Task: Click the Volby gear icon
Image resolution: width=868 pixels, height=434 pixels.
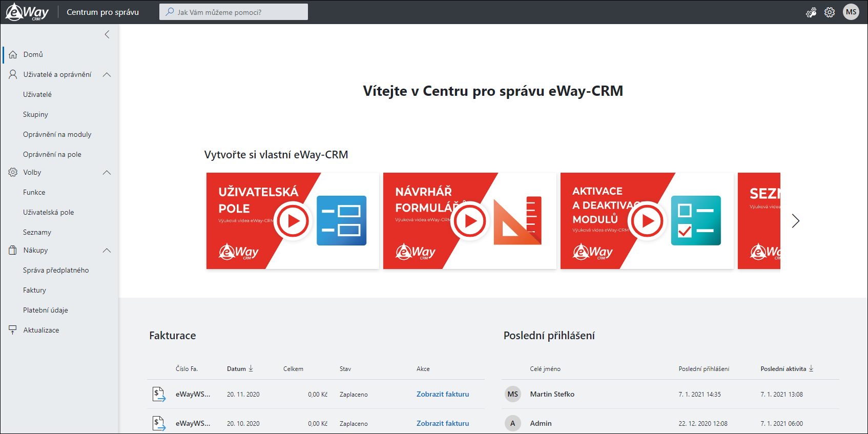Action: point(13,172)
